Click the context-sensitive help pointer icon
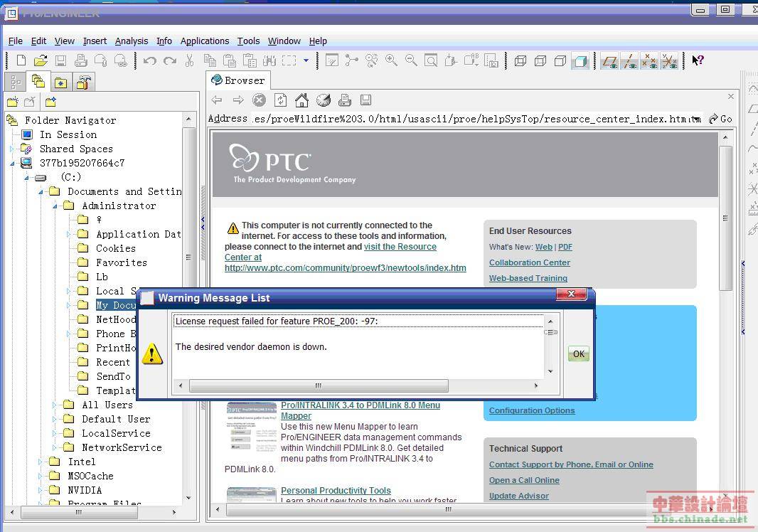The image size is (758, 532). click(x=698, y=60)
